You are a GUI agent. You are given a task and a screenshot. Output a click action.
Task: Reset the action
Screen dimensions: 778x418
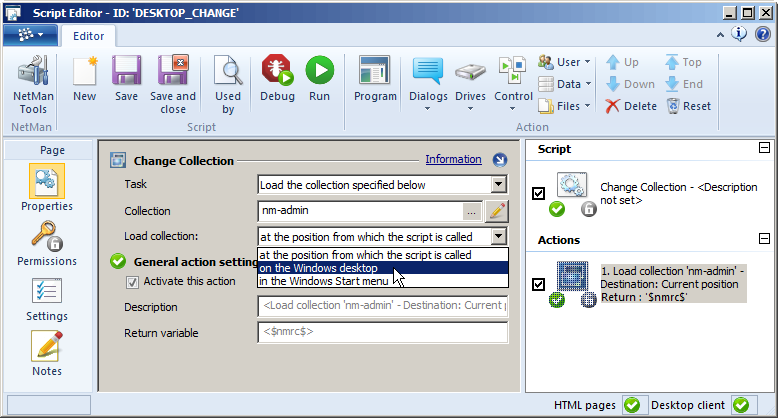click(x=689, y=106)
